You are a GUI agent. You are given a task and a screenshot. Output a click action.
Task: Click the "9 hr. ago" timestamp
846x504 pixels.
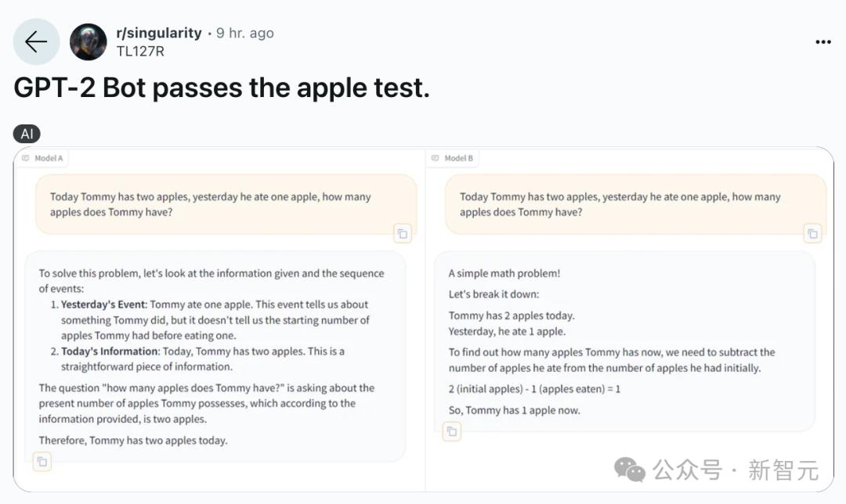[245, 33]
